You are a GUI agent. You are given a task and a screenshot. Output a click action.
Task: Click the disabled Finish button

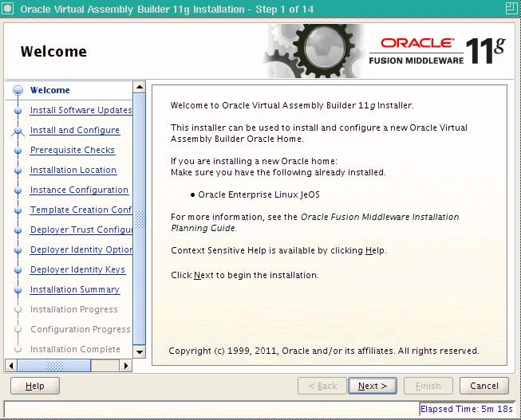(x=428, y=386)
